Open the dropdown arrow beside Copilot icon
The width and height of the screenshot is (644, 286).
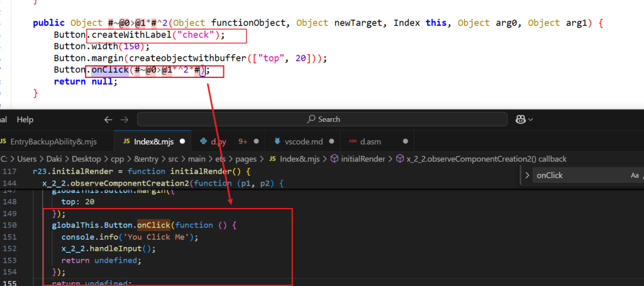click(530, 119)
